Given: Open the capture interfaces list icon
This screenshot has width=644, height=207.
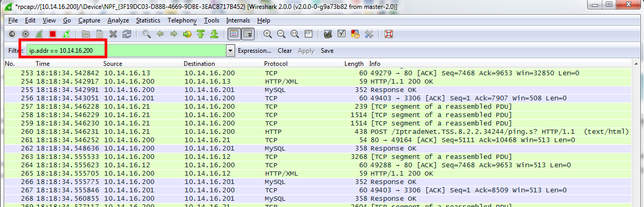Looking at the screenshot, I should pos(12,34).
